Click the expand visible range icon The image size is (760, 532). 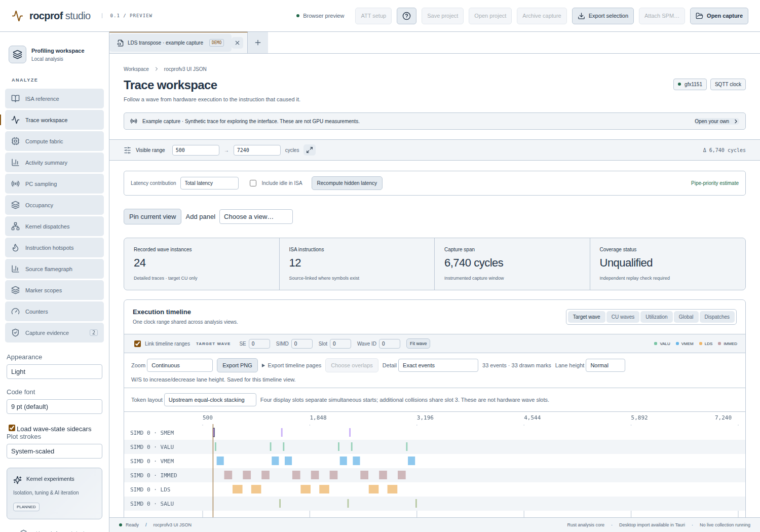(310, 150)
